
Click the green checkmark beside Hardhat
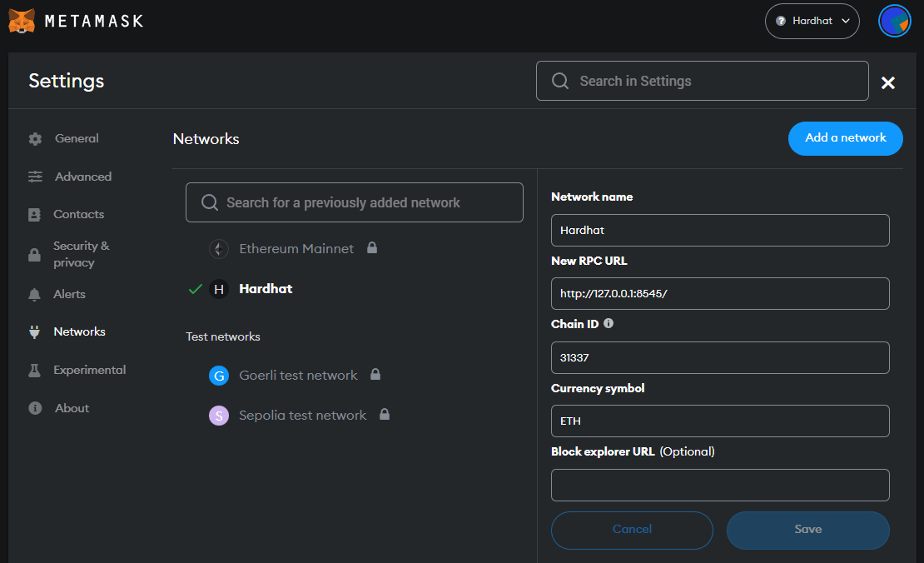click(x=195, y=289)
